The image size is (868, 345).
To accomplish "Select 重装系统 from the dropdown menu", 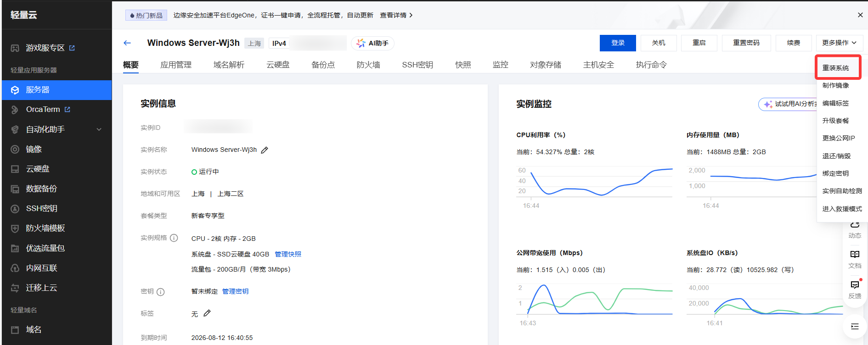I will pyautogui.click(x=835, y=68).
